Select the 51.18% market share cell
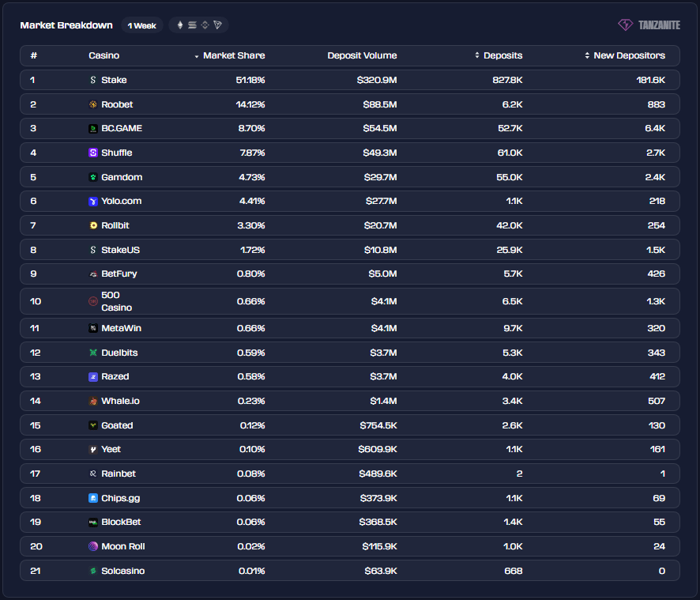The width and height of the screenshot is (700, 600). [250, 80]
